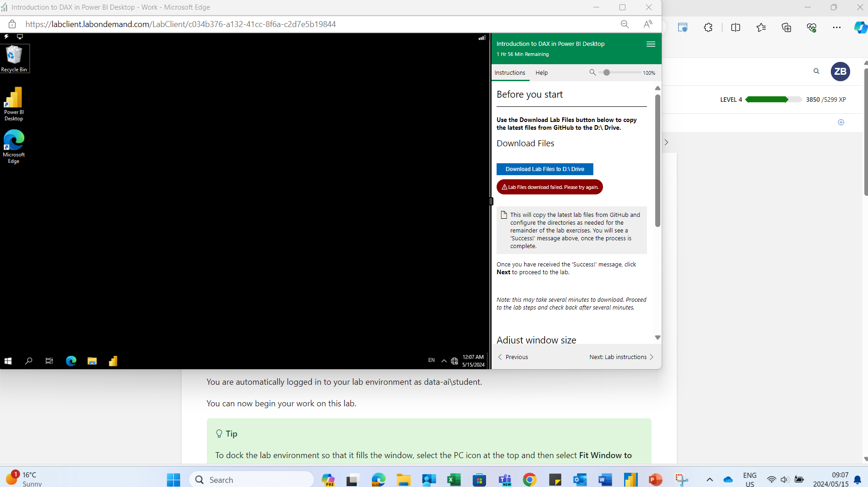This screenshot has width=868, height=487.
Task: Open the Favorites list in Edge
Action: point(761,28)
